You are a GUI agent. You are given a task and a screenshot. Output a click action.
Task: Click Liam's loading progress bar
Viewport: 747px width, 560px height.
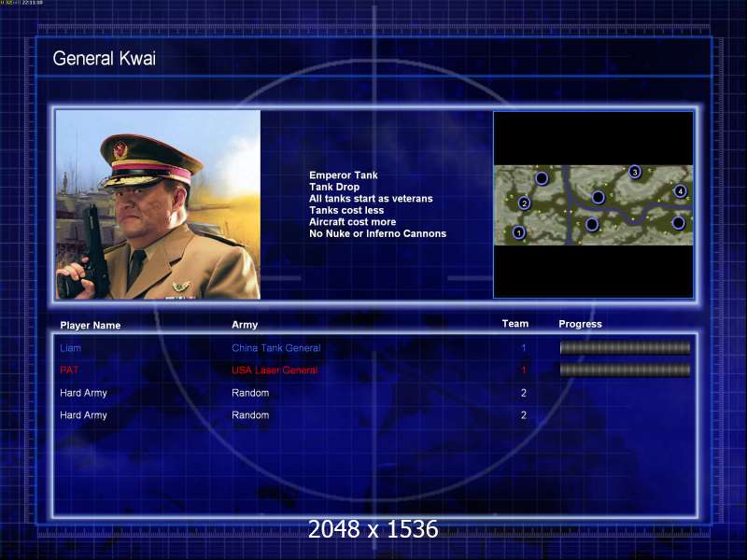click(625, 348)
